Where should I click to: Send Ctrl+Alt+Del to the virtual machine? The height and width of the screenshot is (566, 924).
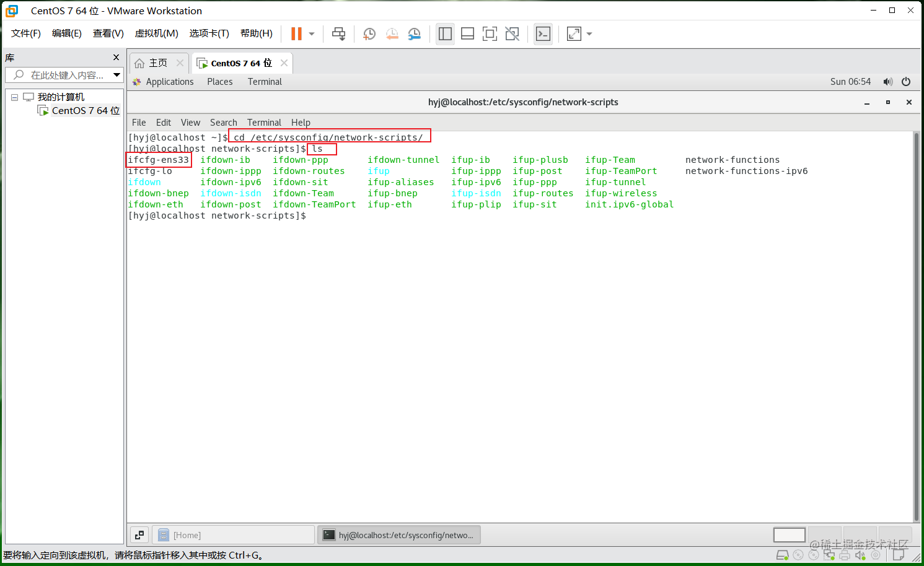338,34
